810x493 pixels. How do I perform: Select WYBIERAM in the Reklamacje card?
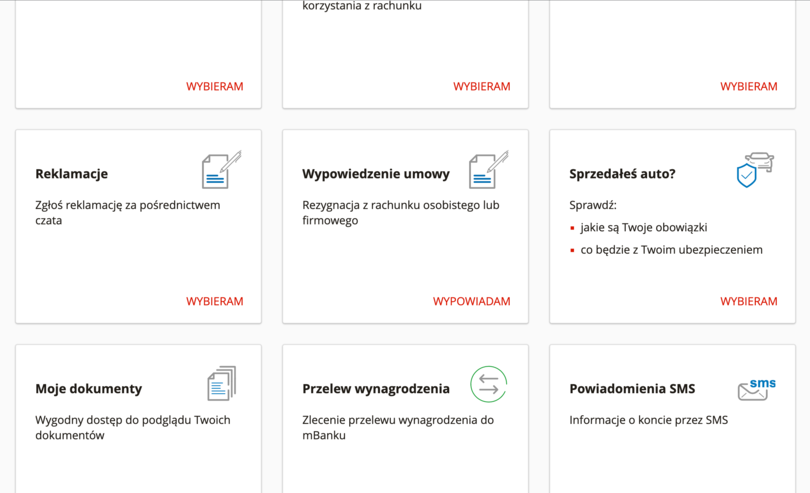[x=214, y=301]
